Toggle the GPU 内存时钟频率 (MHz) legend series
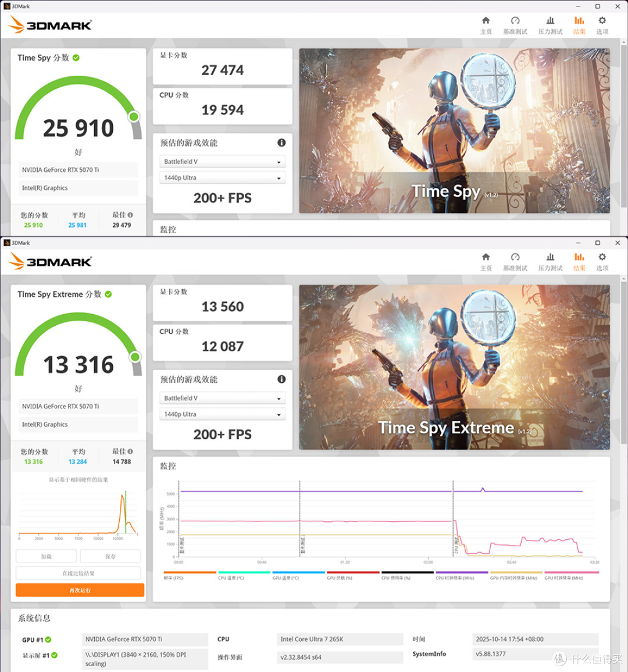 516,575
